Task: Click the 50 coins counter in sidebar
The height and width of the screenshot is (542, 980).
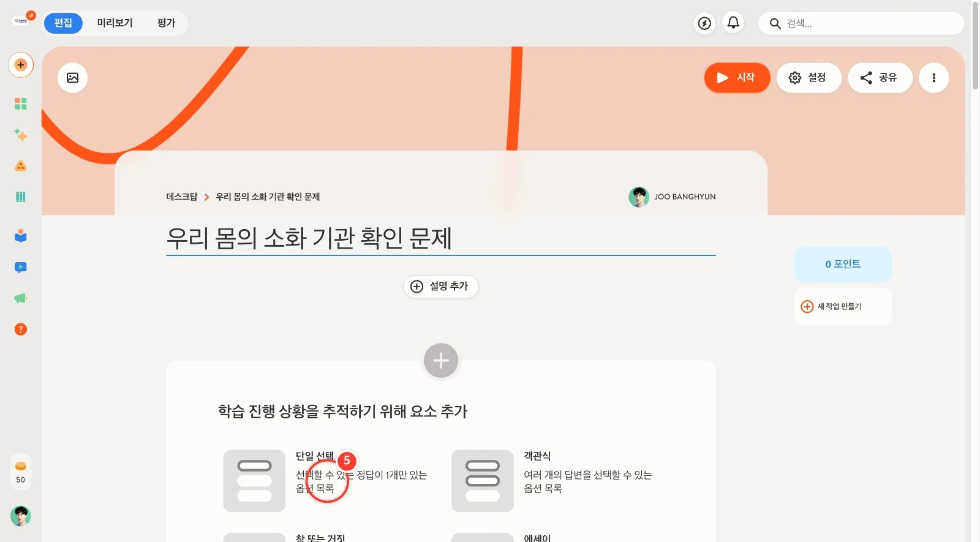Action: 21,472
